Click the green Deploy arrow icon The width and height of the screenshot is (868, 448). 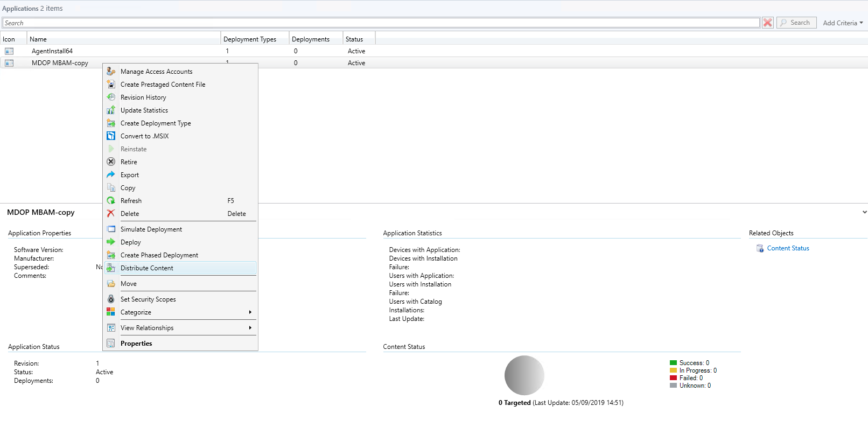point(111,242)
